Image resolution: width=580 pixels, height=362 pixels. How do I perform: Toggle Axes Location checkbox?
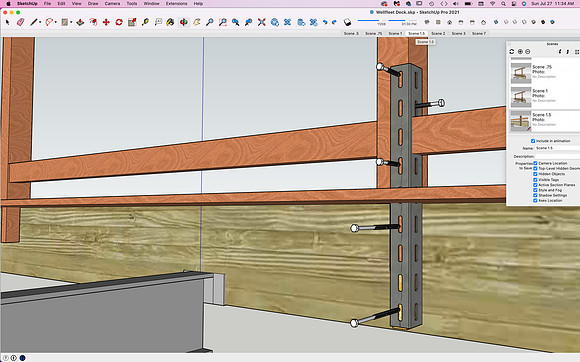point(535,200)
